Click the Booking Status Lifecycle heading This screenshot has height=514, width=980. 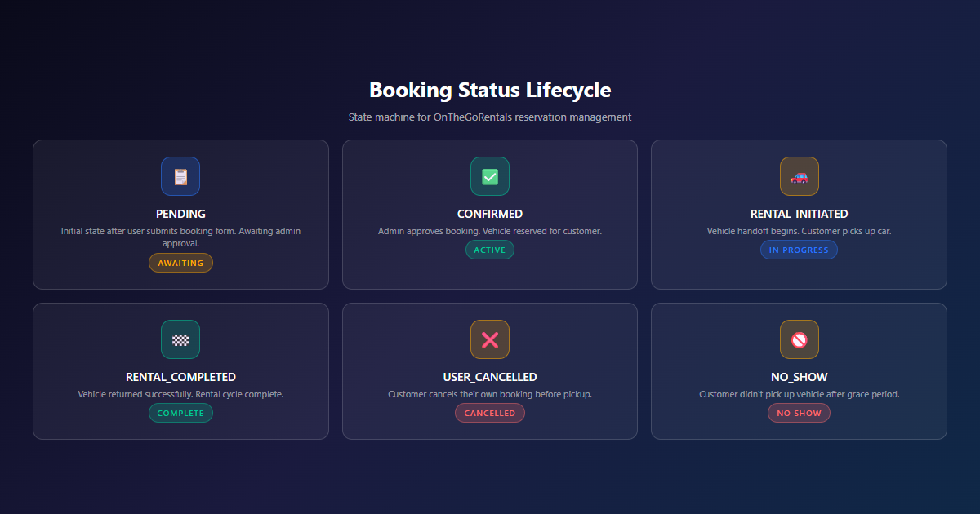pyautogui.click(x=490, y=90)
